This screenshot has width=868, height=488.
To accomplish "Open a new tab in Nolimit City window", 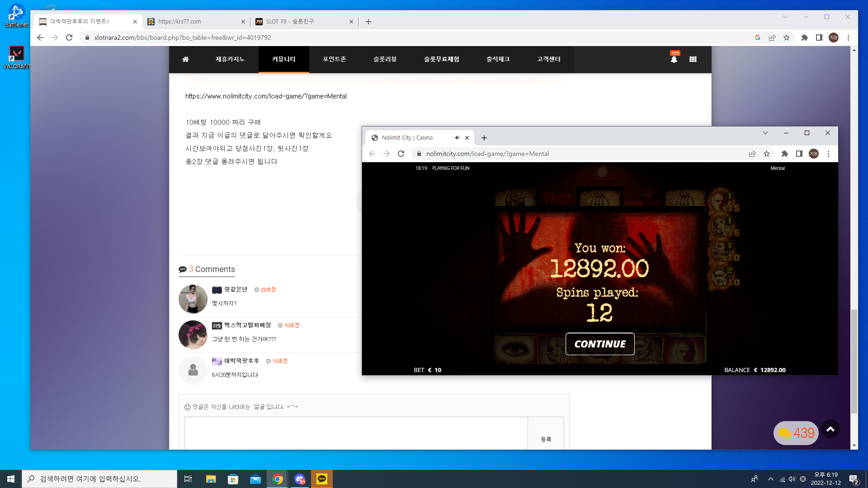I will 484,138.
